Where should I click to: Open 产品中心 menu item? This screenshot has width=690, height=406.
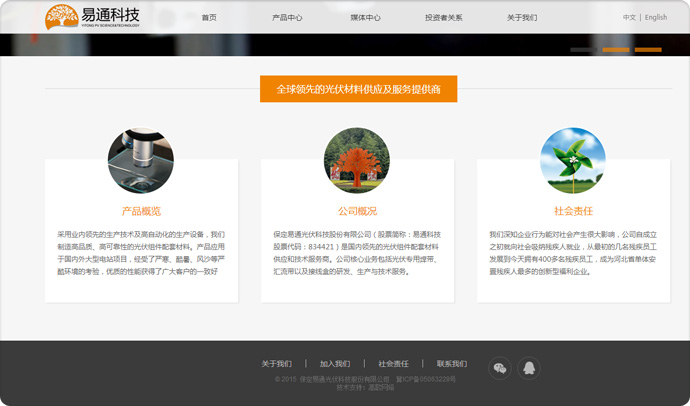click(287, 18)
